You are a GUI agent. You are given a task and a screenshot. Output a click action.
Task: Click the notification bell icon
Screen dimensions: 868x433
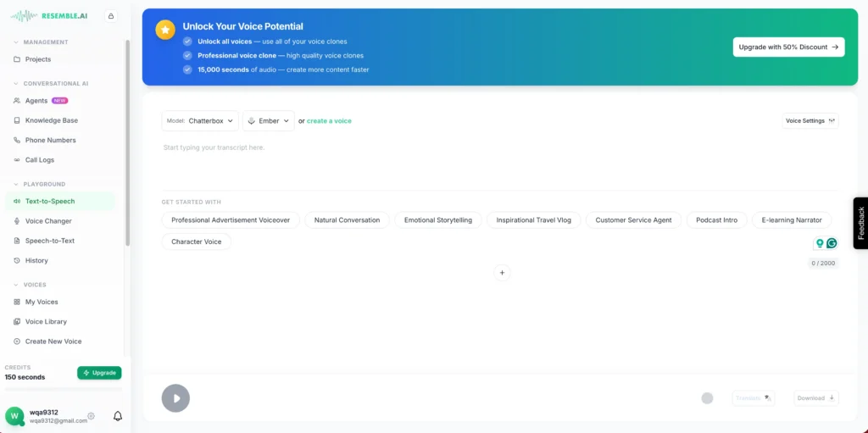(118, 416)
